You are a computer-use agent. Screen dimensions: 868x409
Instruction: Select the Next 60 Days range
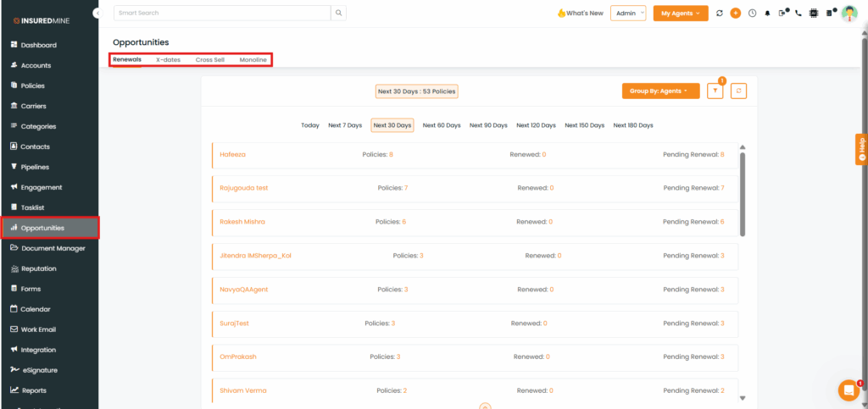pos(442,125)
